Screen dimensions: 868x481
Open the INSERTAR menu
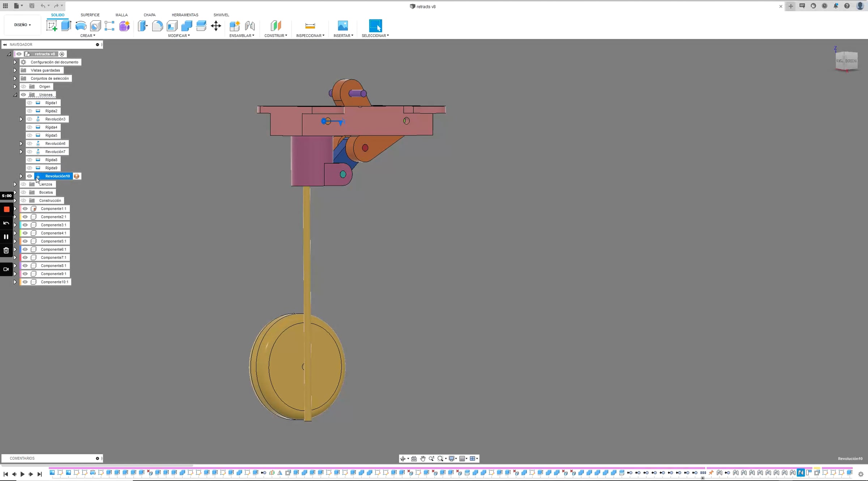(343, 35)
